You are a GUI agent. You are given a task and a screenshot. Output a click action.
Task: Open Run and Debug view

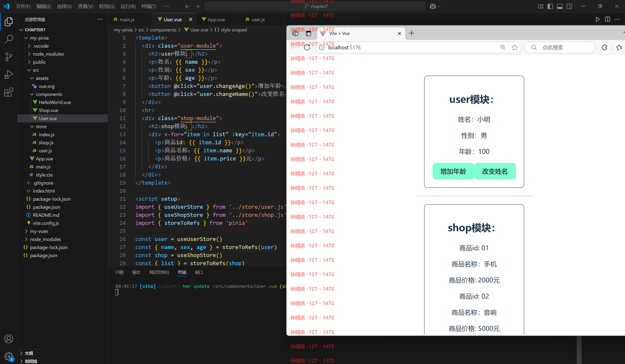(9, 74)
